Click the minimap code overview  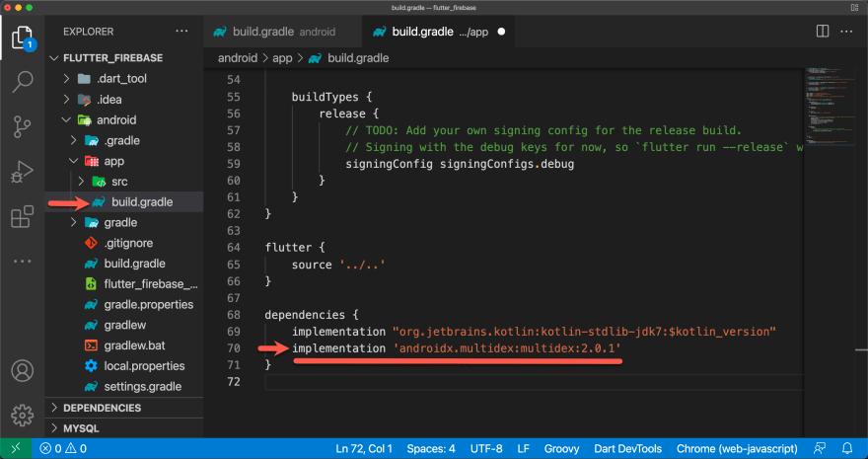tap(829, 106)
